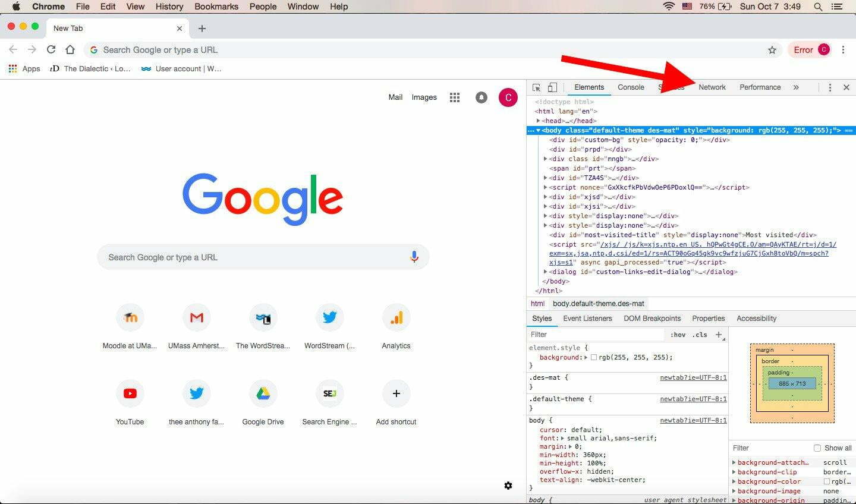856x504 pixels.
Task: Toggle the device toolbar icon in DevTools
Action: (x=552, y=87)
